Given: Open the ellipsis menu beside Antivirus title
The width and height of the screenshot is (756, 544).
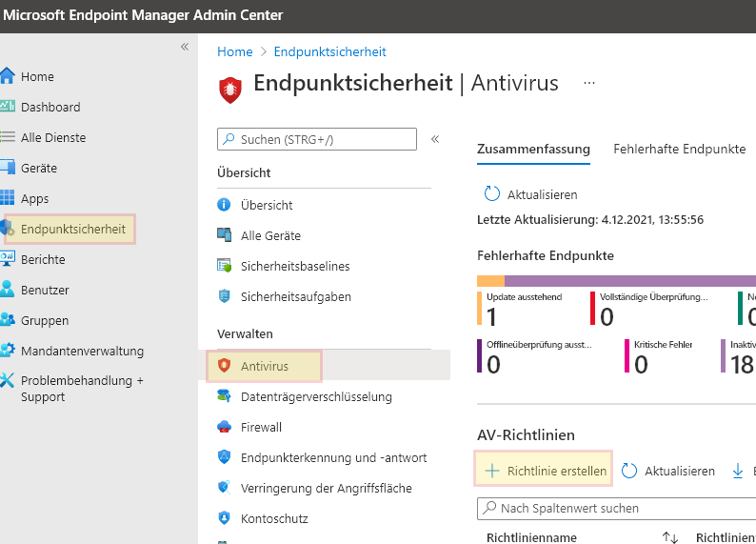Looking at the screenshot, I should click(x=589, y=83).
